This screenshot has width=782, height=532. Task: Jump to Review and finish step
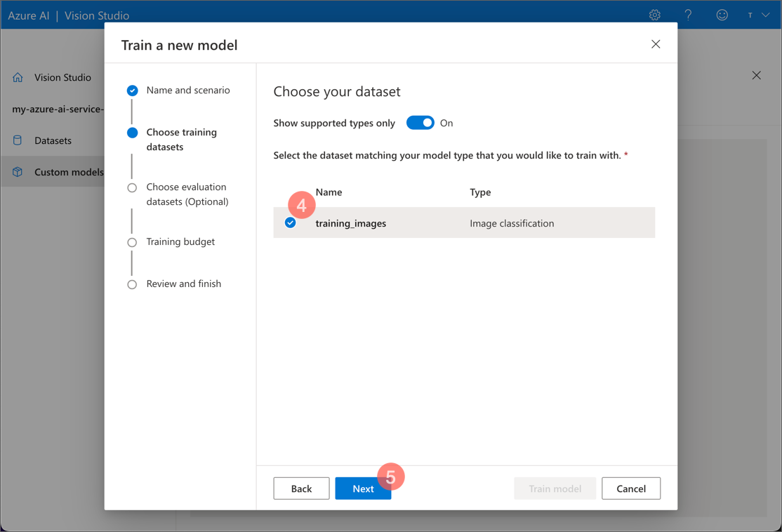click(x=183, y=284)
